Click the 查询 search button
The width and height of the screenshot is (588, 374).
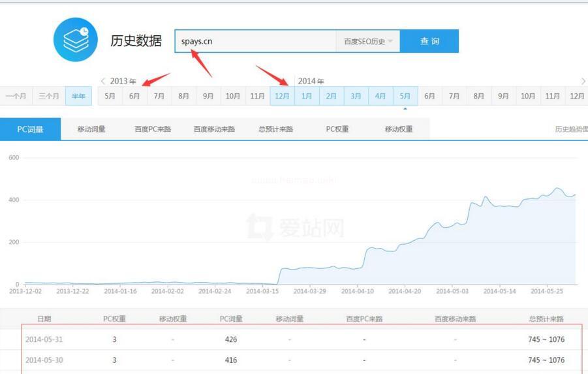429,41
